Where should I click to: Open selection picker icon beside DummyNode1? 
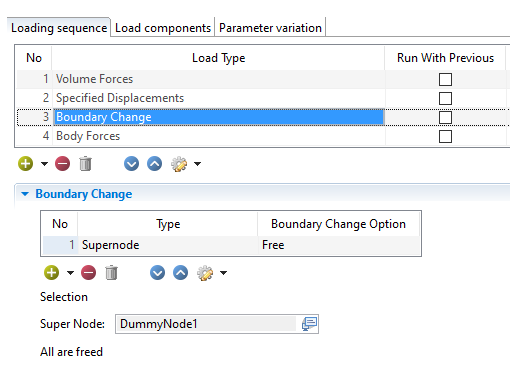[309, 324]
